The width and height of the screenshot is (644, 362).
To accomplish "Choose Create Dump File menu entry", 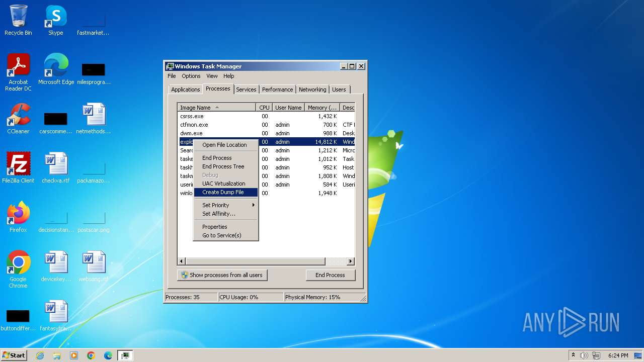I will [225, 192].
